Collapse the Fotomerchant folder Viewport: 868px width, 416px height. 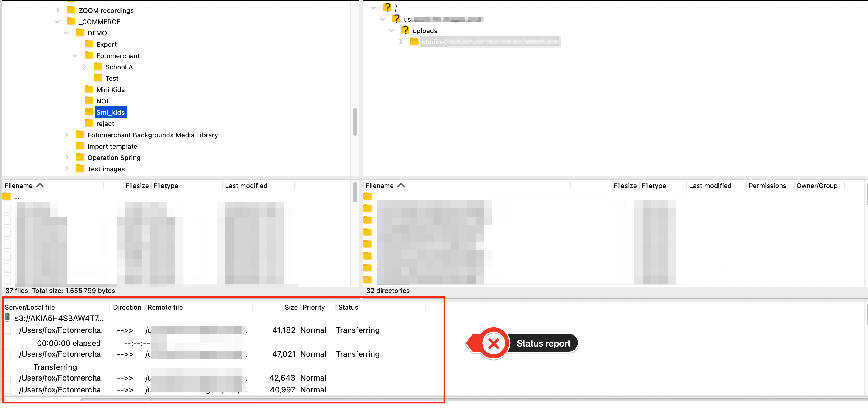(75, 55)
